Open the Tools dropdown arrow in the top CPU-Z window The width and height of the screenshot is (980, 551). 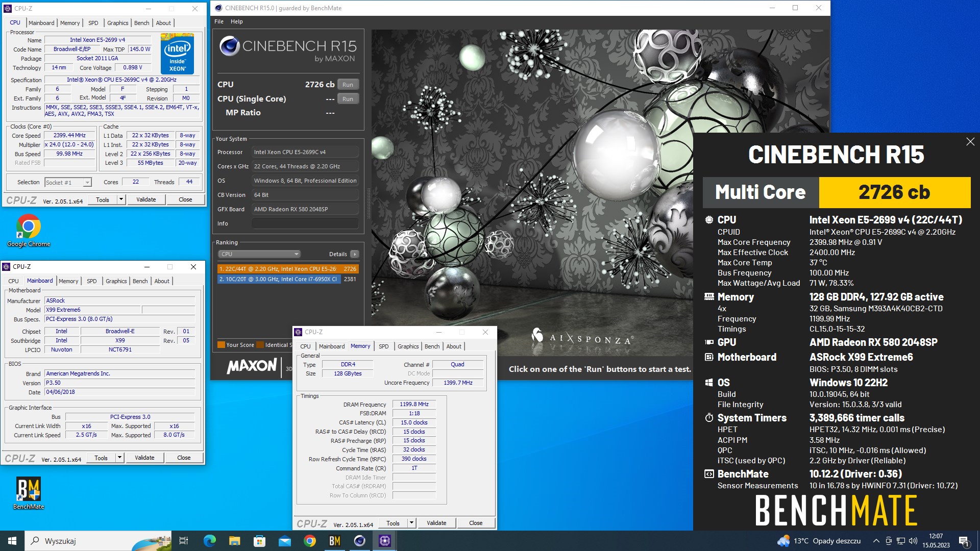click(x=121, y=199)
